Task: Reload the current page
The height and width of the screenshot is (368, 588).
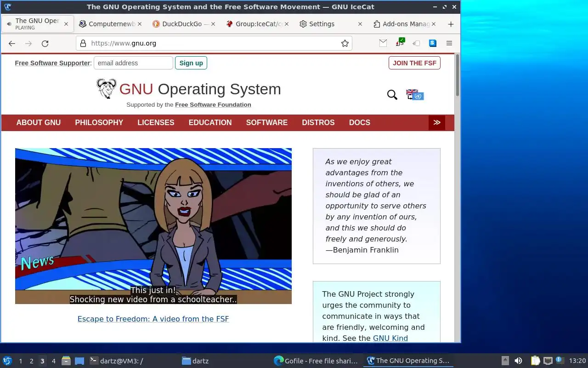Action: tap(45, 43)
